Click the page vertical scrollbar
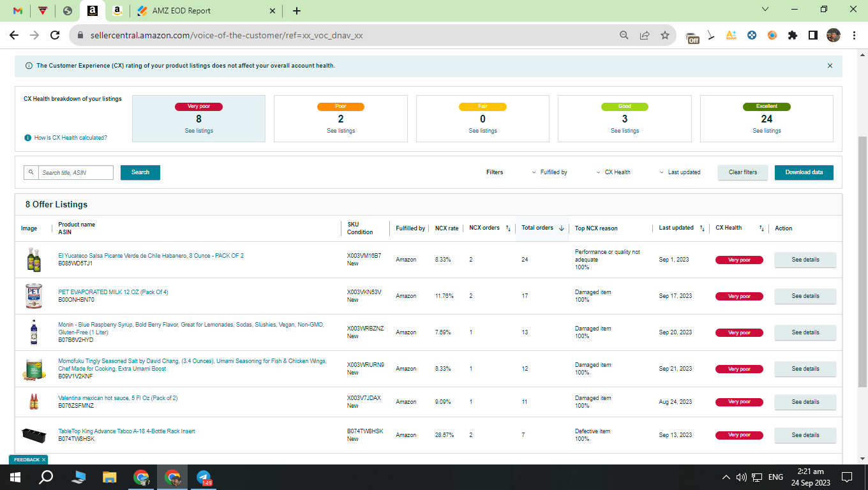Viewport: 868px width, 490px height. 863,262
